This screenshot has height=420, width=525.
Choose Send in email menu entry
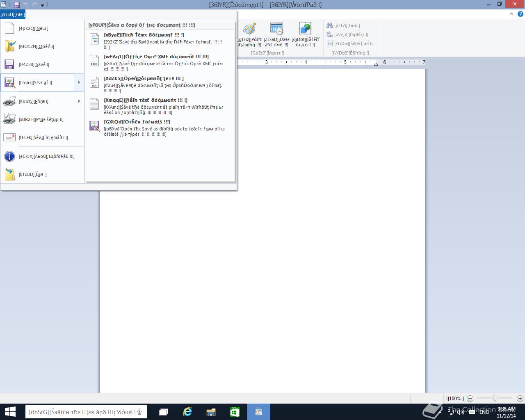(x=42, y=137)
